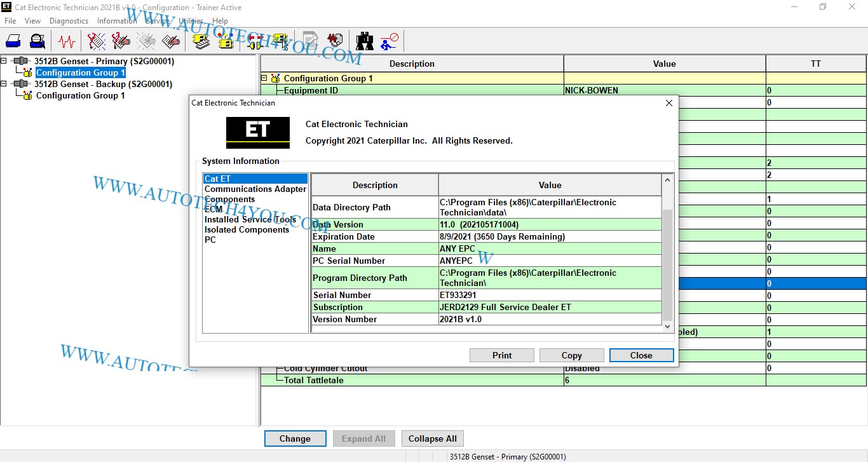Click the System Information scrollbar down arrow
This screenshot has width=868, height=462.
(667, 326)
